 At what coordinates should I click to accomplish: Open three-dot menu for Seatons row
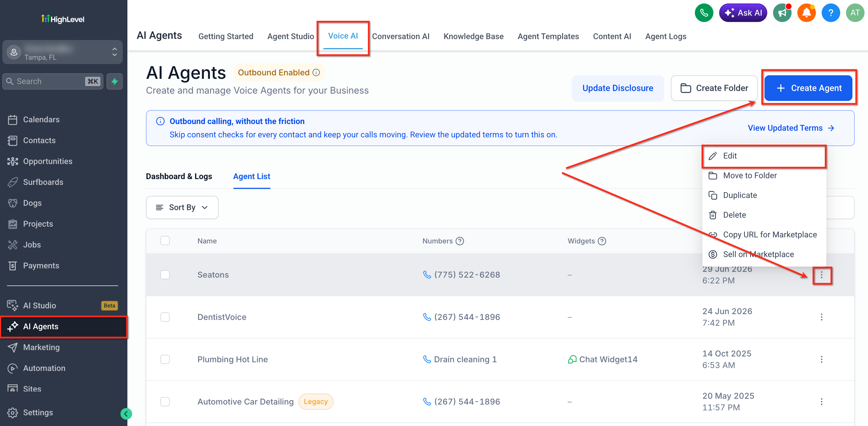(821, 275)
